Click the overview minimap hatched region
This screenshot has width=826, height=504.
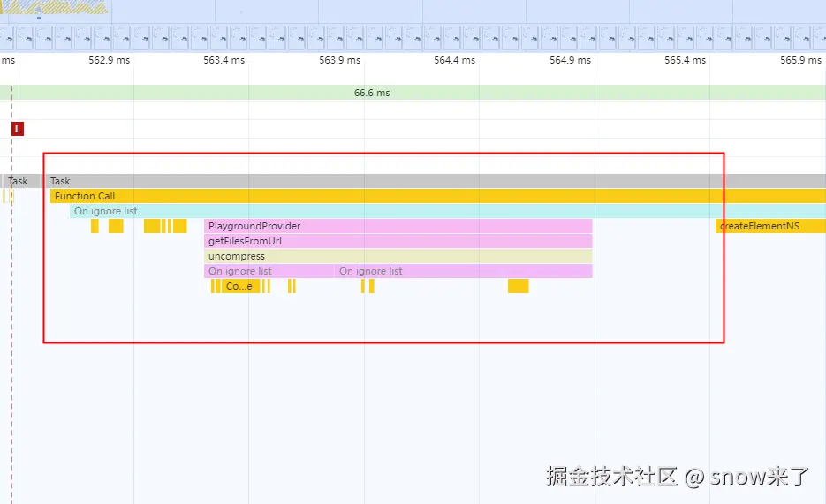(x=55, y=7)
